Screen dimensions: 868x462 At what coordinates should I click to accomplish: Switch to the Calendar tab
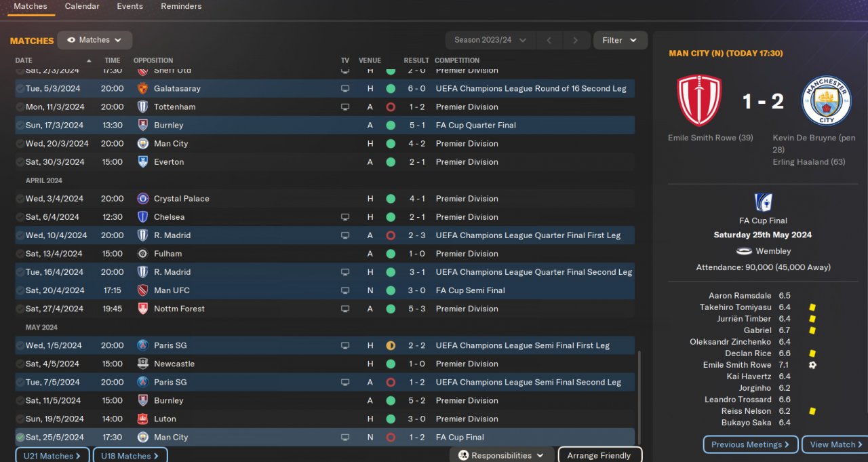[x=82, y=7]
